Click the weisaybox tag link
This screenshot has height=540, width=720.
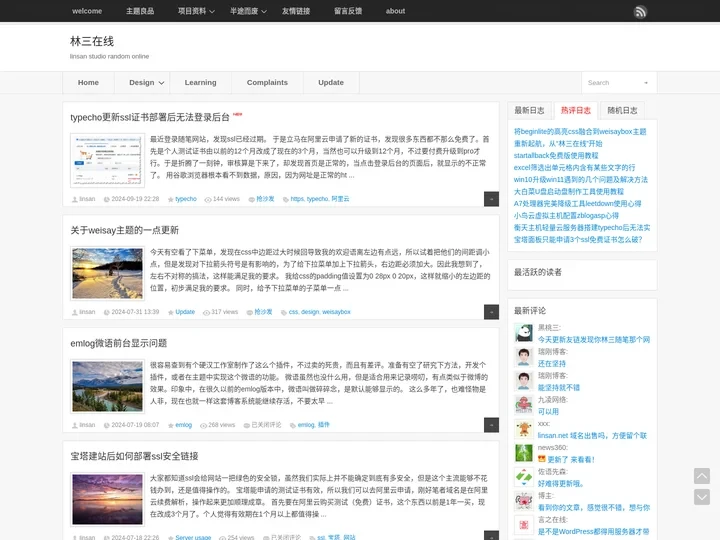(336, 312)
